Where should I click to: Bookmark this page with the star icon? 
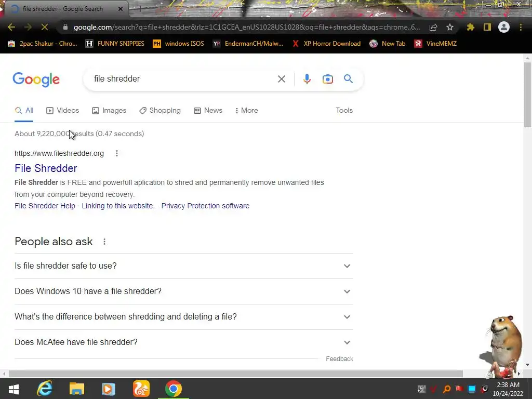[450, 27]
